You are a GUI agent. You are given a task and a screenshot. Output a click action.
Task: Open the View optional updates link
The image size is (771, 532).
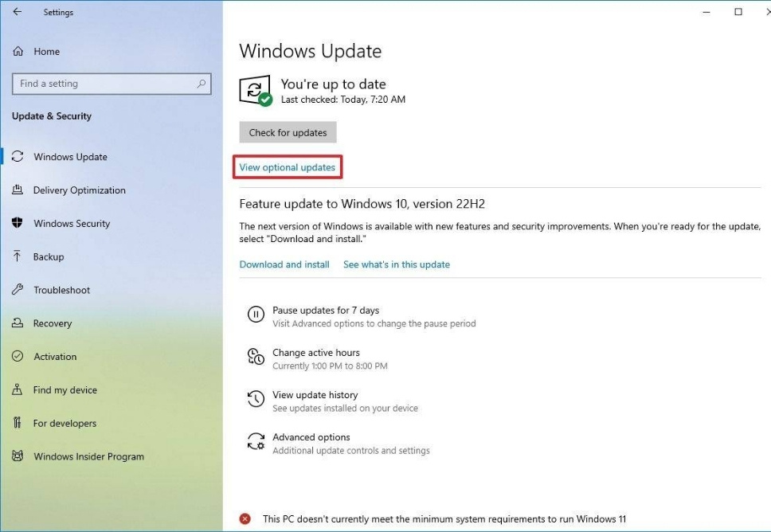point(288,168)
